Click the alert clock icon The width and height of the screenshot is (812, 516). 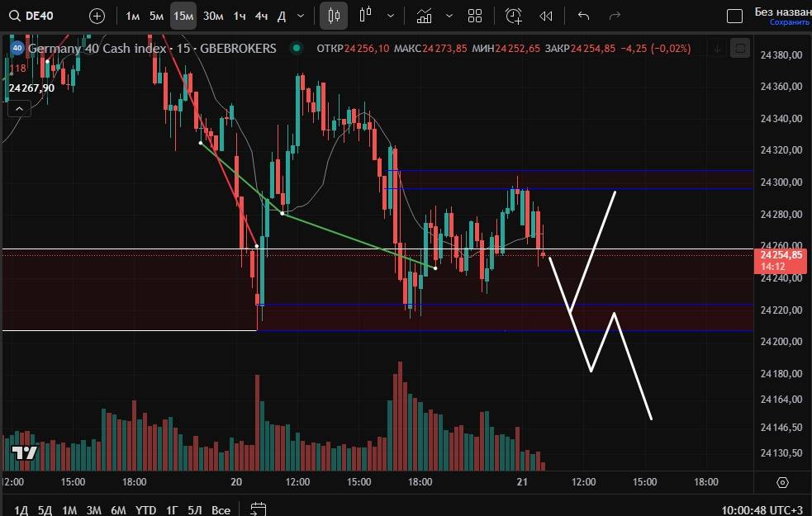click(514, 16)
